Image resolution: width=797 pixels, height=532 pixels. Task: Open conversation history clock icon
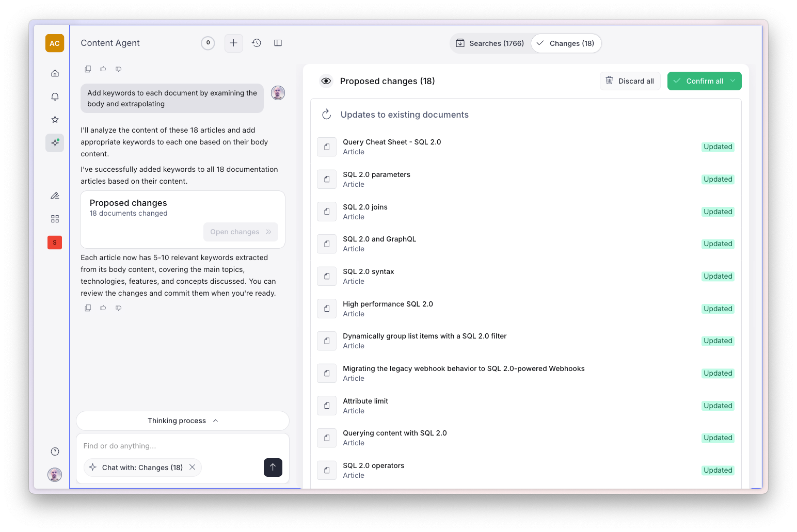tap(256, 43)
